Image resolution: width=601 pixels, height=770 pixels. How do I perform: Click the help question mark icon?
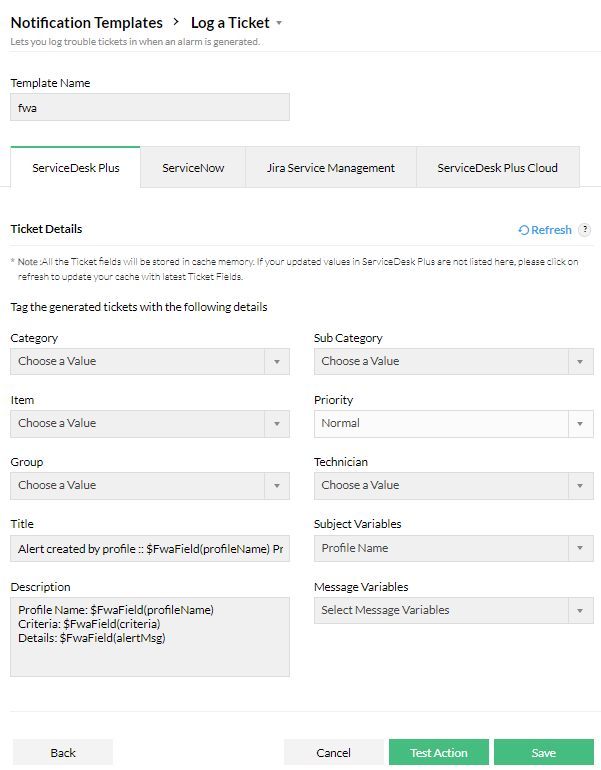[585, 230]
